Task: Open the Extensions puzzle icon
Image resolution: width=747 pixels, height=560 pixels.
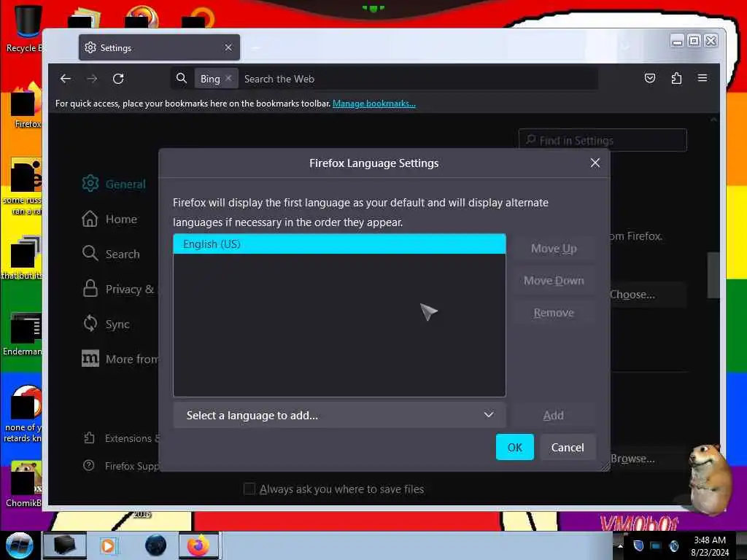Action: coord(676,78)
